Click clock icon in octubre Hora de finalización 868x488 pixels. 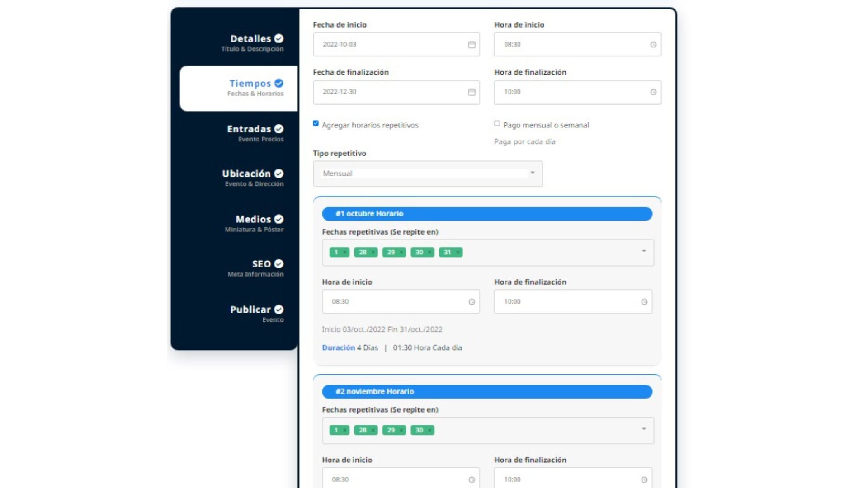tap(644, 302)
